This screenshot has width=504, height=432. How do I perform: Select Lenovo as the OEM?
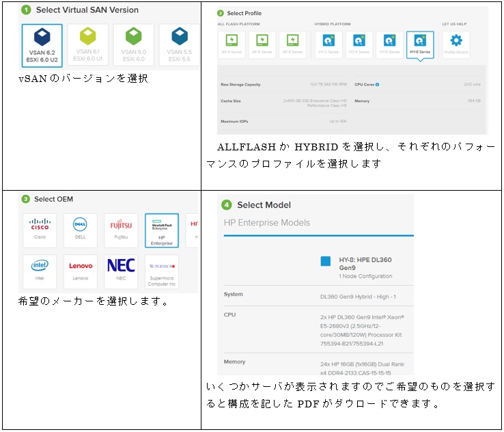click(81, 271)
